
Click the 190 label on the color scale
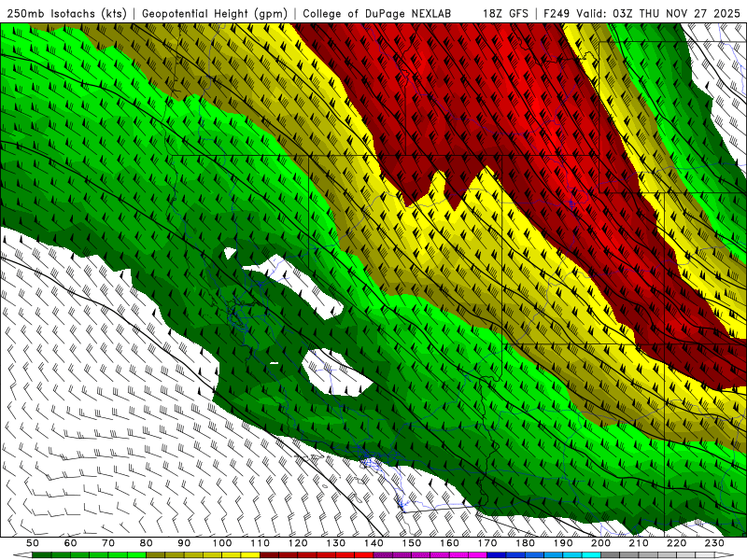point(563,543)
